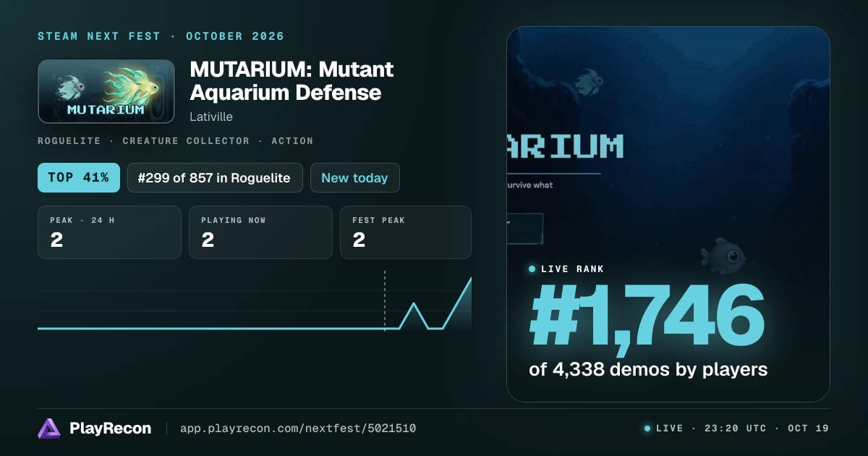Click the PlayRecon brand name
868x456 pixels.
111,428
